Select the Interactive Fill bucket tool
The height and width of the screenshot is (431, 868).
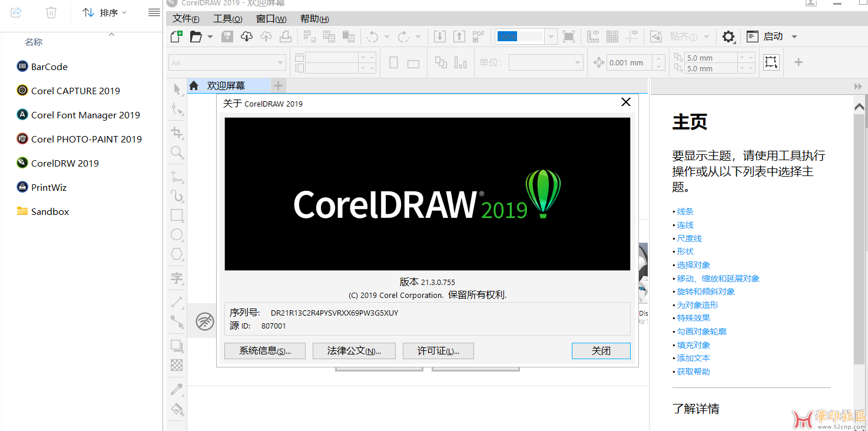coord(177,408)
